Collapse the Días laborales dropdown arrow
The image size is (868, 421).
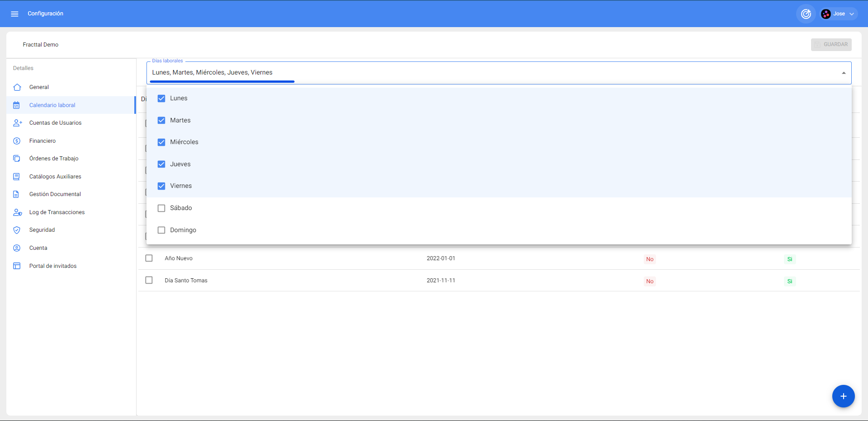tap(844, 73)
